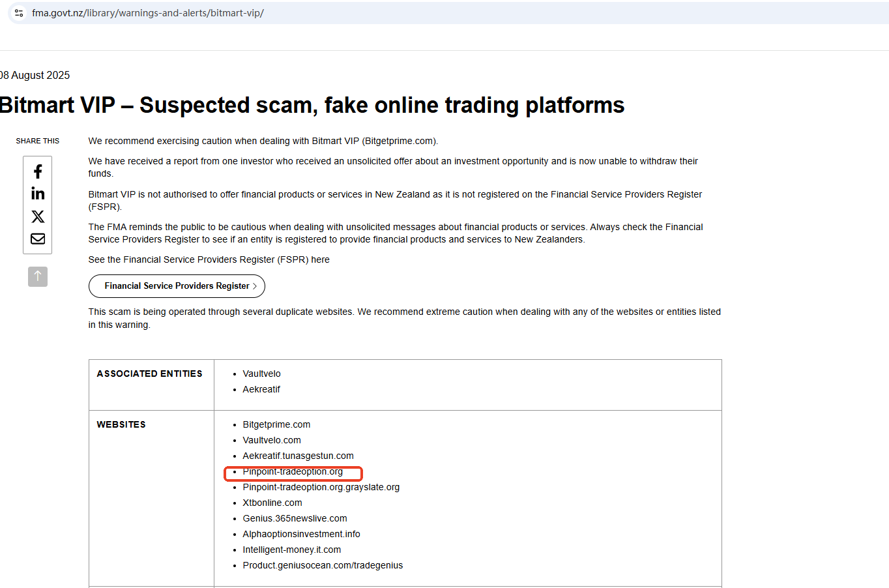Image resolution: width=889 pixels, height=588 pixels.
Task: Click the Bitmart VIP page heading
Action: tap(312, 105)
